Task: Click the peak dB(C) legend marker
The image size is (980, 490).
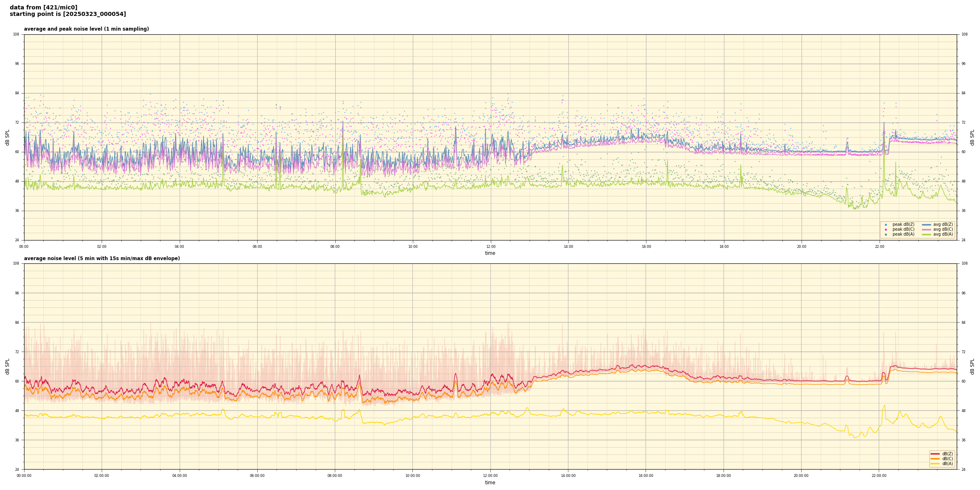Action: coord(886,229)
